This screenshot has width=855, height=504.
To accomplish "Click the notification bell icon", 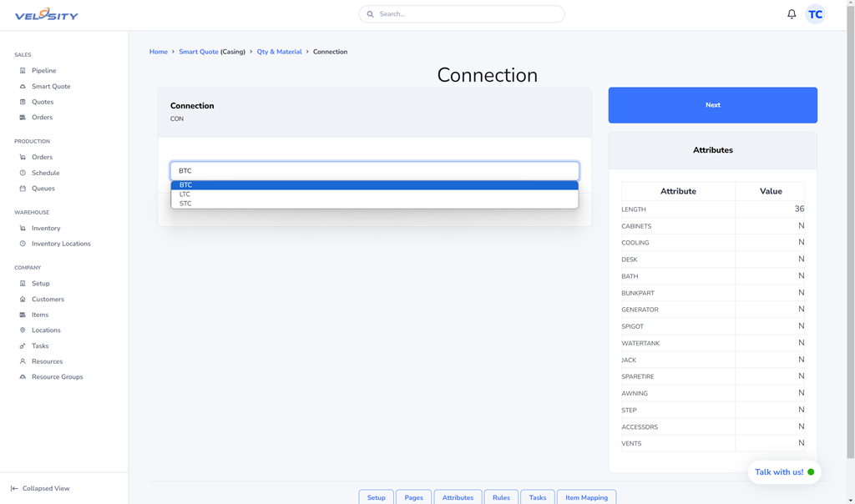I will 792,14.
